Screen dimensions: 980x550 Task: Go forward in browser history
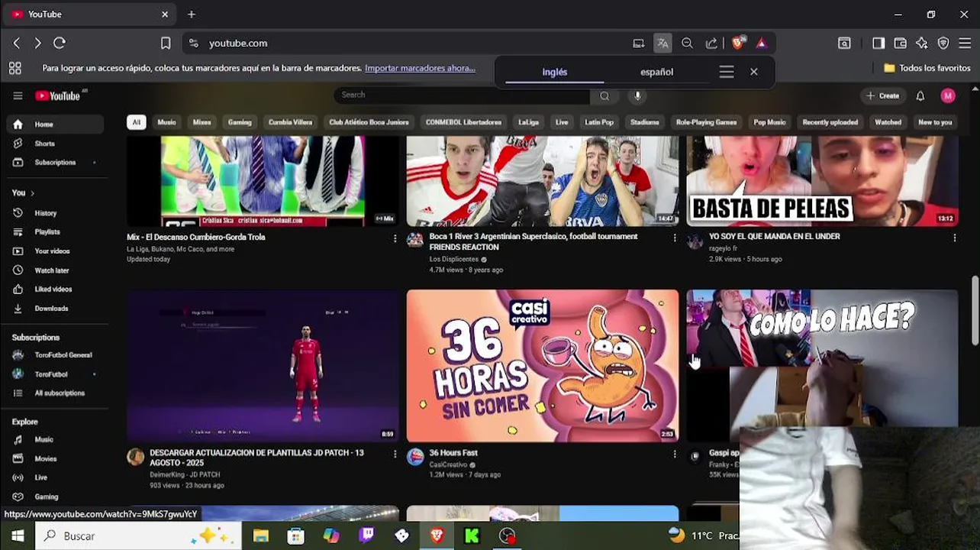point(37,43)
